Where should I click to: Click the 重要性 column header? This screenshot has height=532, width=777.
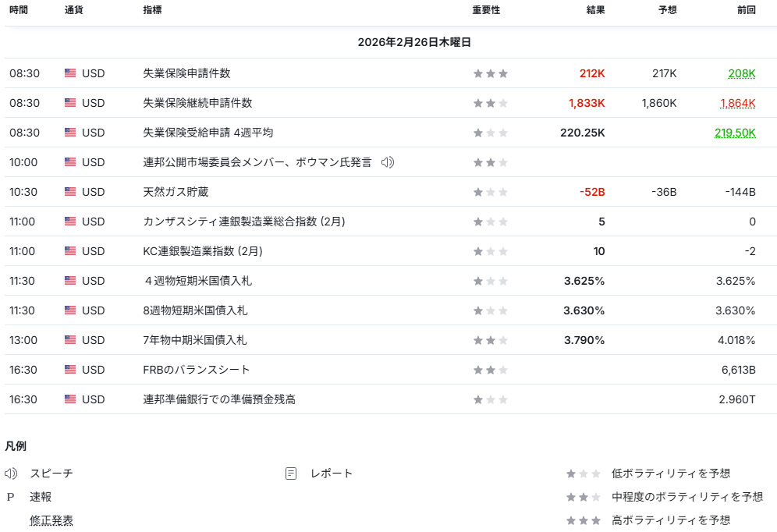click(x=485, y=10)
